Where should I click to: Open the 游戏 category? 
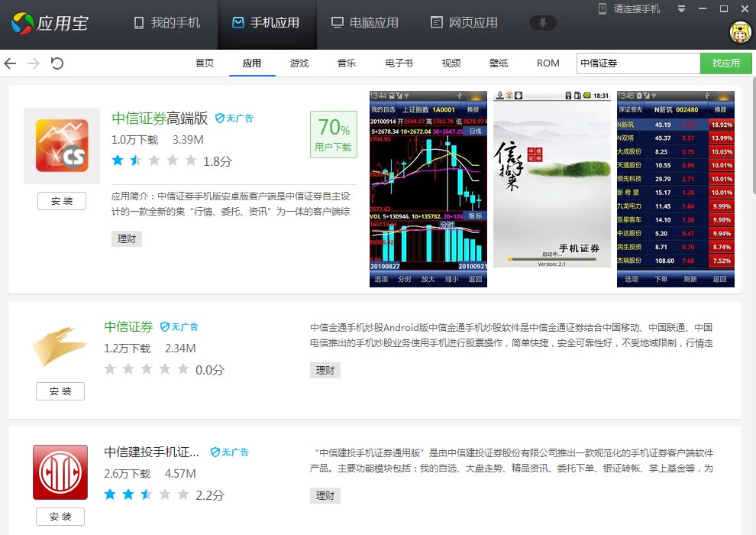coord(299,63)
